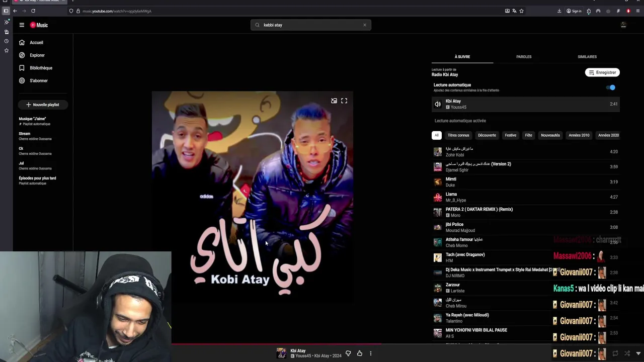Create a Nouvelle playlist
Viewport: 644px width, 362px height.
pos(43,105)
